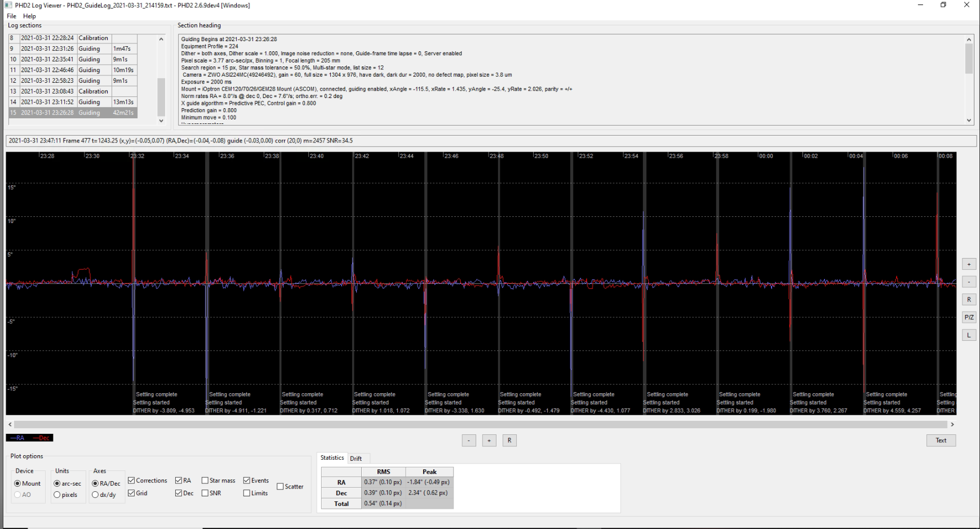Click the "DITHER by -4.911, -1.221" event label
This screenshot has height=529, width=980.
236,411
